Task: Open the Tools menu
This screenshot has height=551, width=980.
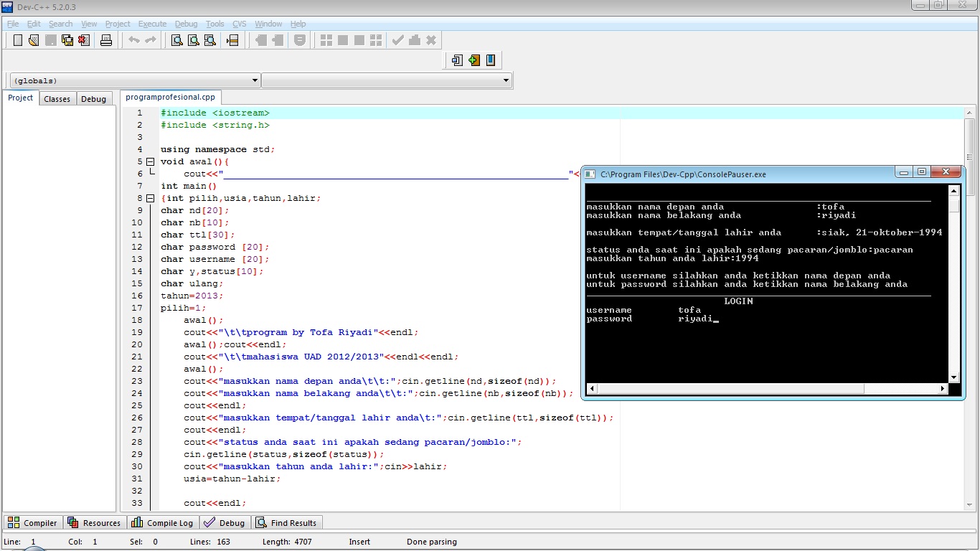Action: [215, 24]
